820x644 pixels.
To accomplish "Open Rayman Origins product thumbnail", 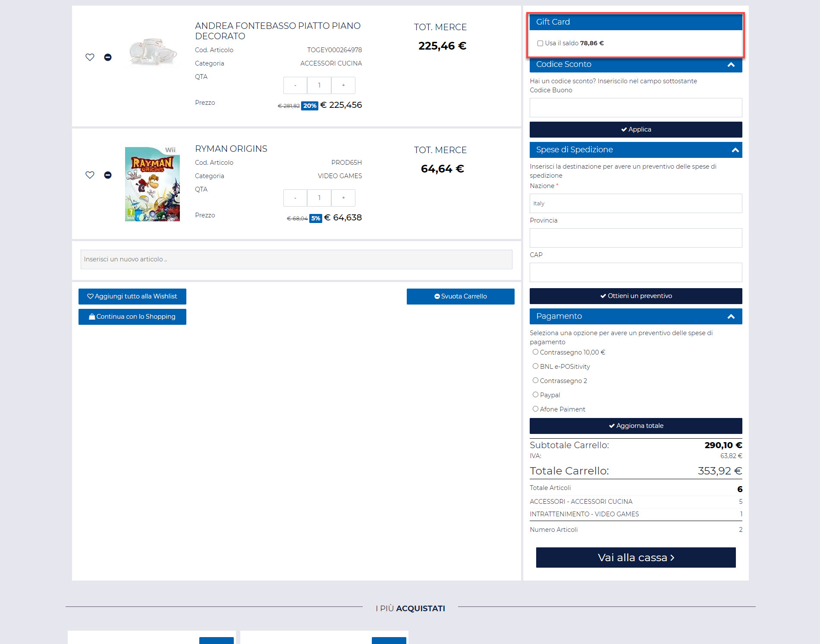I will tap(152, 184).
